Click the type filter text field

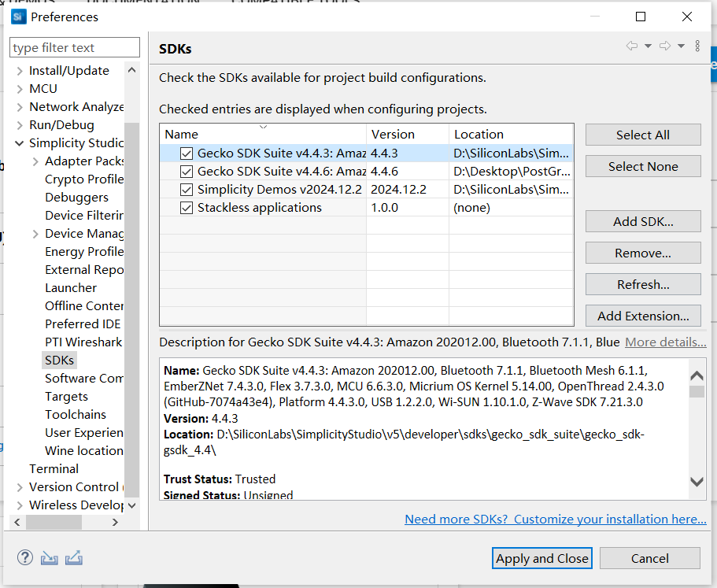[75, 47]
